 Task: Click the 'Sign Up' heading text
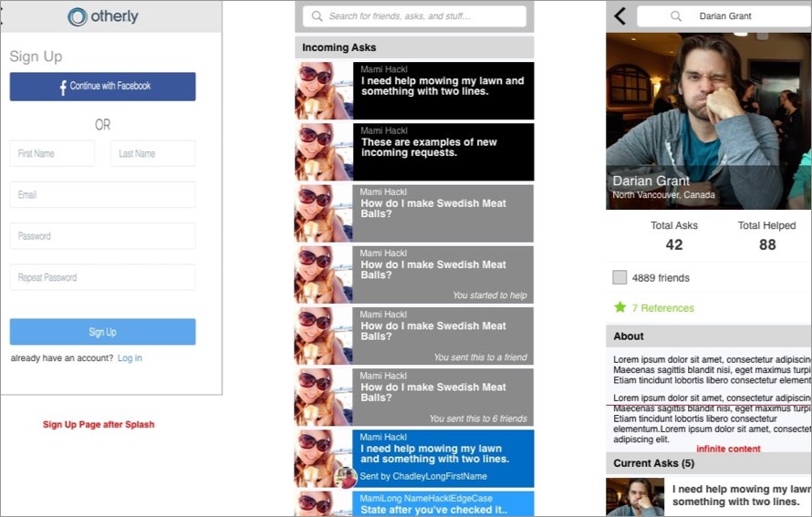coord(36,57)
